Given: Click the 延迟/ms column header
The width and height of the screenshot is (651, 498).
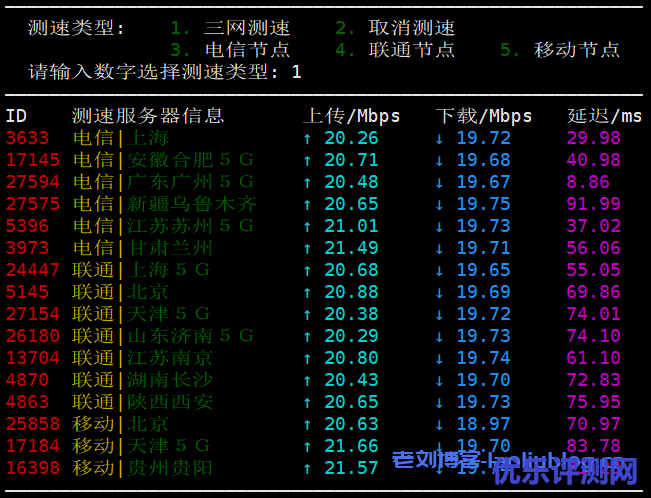Looking at the screenshot, I should pyautogui.click(x=604, y=116).
